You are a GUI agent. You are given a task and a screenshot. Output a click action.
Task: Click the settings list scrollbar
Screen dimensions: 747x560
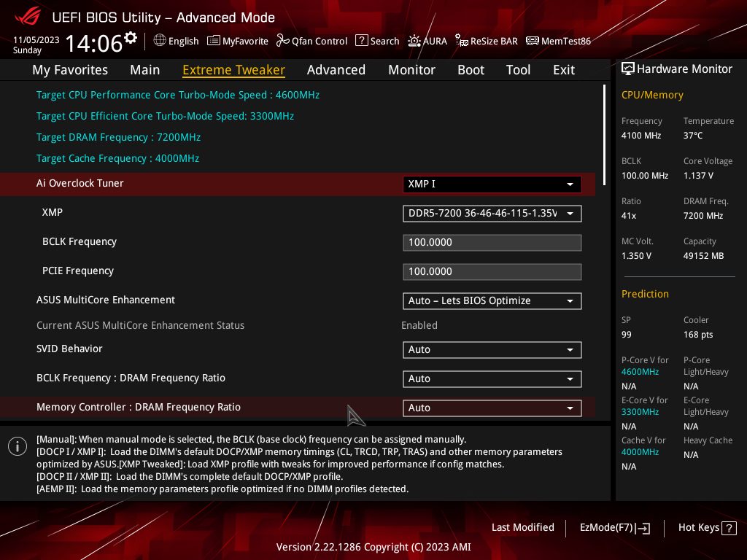[604, 135]
